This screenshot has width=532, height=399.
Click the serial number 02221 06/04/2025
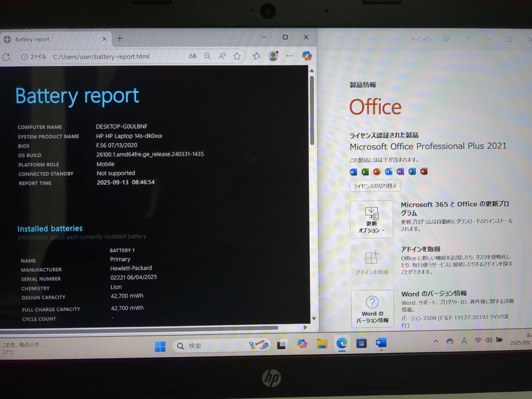133,277
